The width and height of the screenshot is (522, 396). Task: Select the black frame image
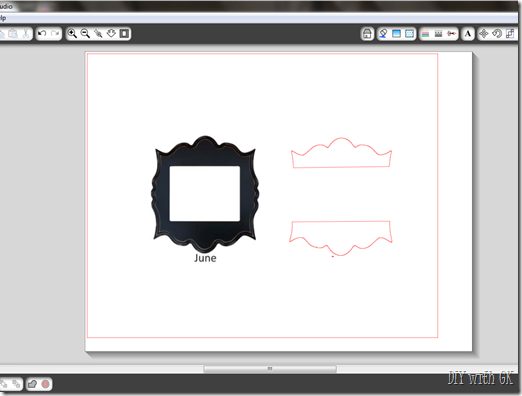[x=205, y=194]
